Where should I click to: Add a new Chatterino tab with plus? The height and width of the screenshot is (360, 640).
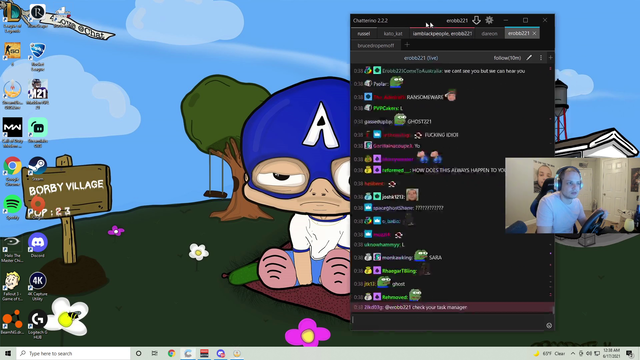[407, 45]
